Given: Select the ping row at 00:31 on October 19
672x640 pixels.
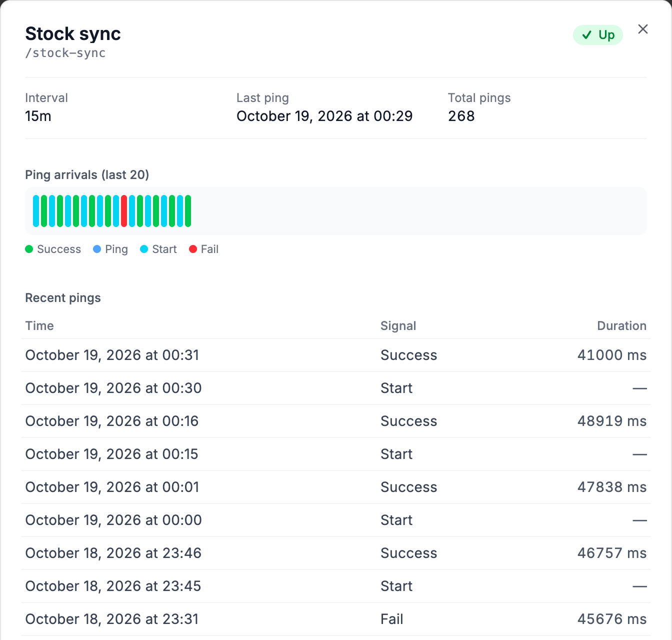Looking at the screenshot, I should (336, 355).
